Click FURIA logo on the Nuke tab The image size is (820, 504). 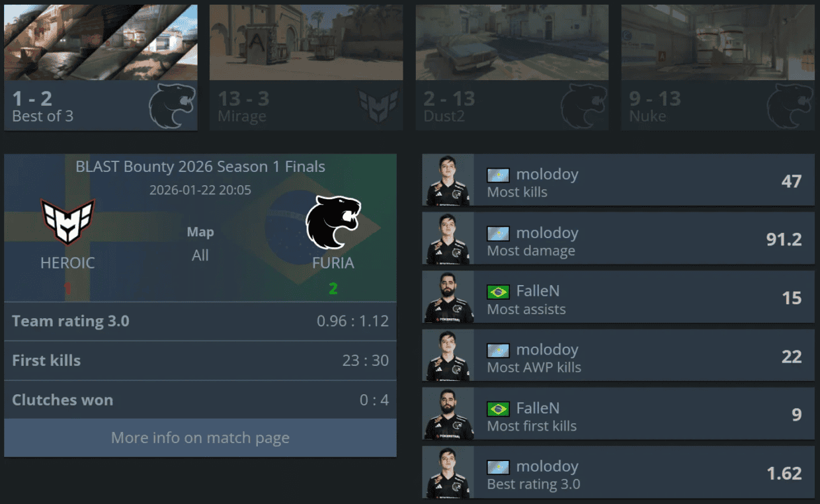[x=790, y=106]
